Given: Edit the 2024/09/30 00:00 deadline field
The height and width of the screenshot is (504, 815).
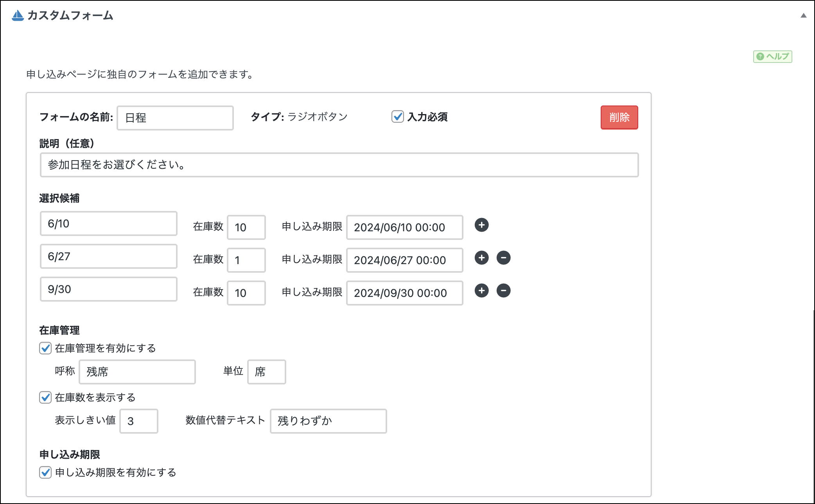Looking at the screenshot, I should point(404,293).
